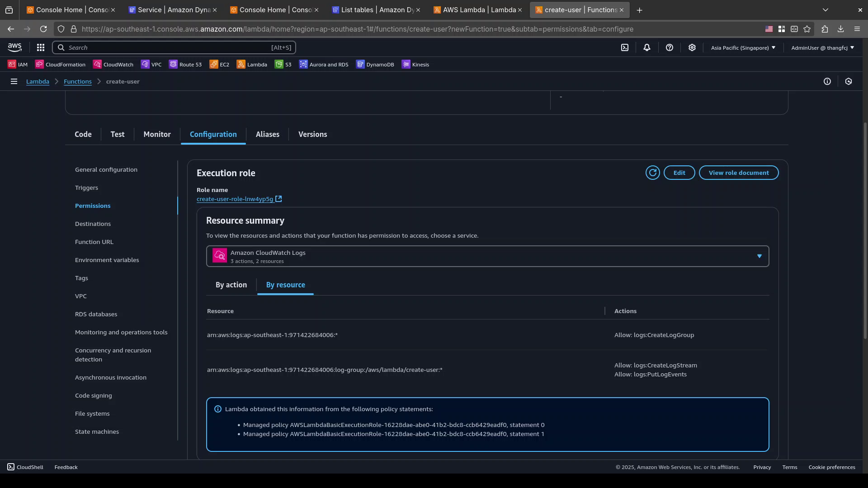The image size is (868, 488).
Task: Refresh the Execution role section
Action: click(x=652, y=173)
